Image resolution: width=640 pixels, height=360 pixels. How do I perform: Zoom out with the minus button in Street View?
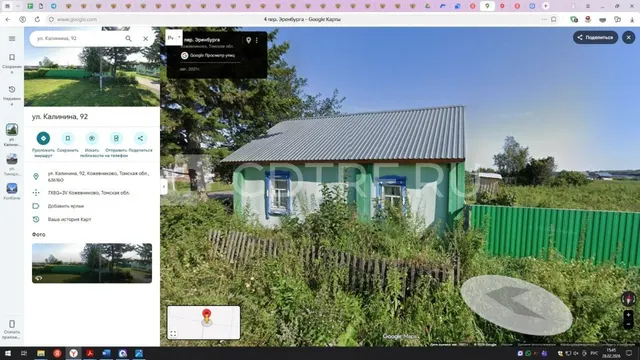click(x=629, y=324)
